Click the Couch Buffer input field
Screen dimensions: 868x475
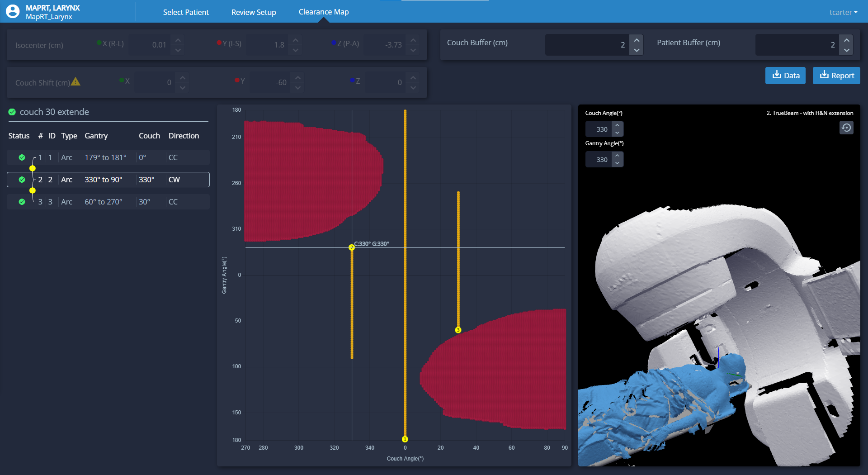coord(587,45)
